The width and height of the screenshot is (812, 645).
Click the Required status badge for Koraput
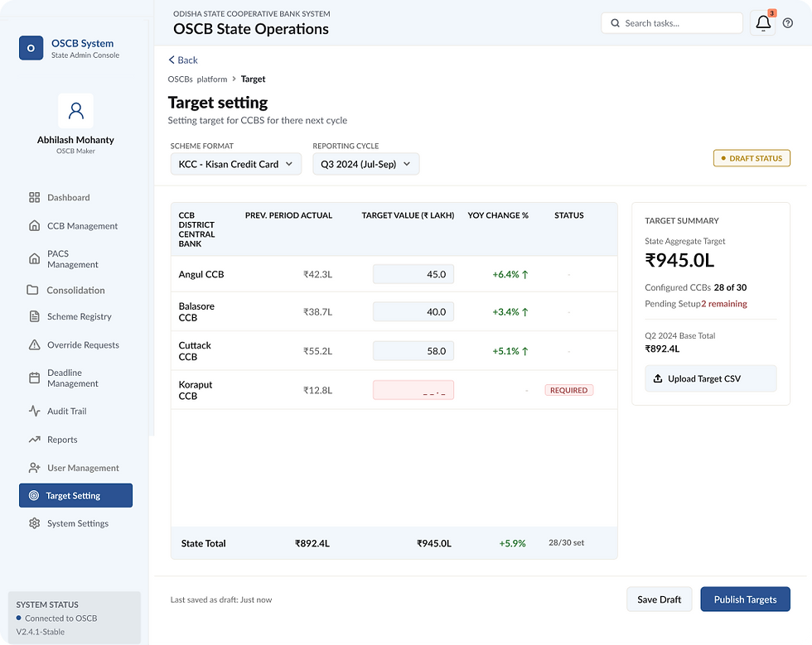[x=568, y=390]
